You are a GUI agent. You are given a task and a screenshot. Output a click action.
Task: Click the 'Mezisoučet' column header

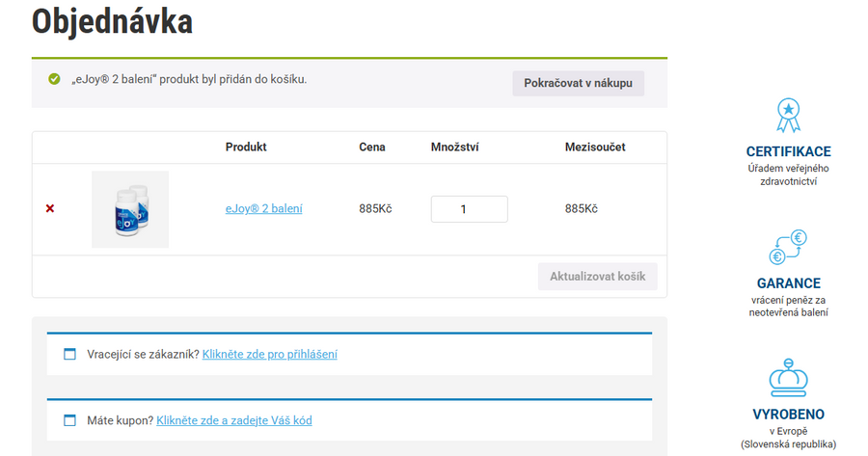click(x=595, y=147)
